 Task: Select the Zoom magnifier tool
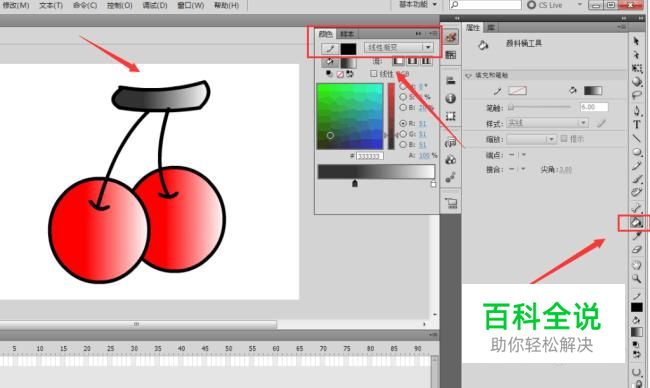point(637,279)
